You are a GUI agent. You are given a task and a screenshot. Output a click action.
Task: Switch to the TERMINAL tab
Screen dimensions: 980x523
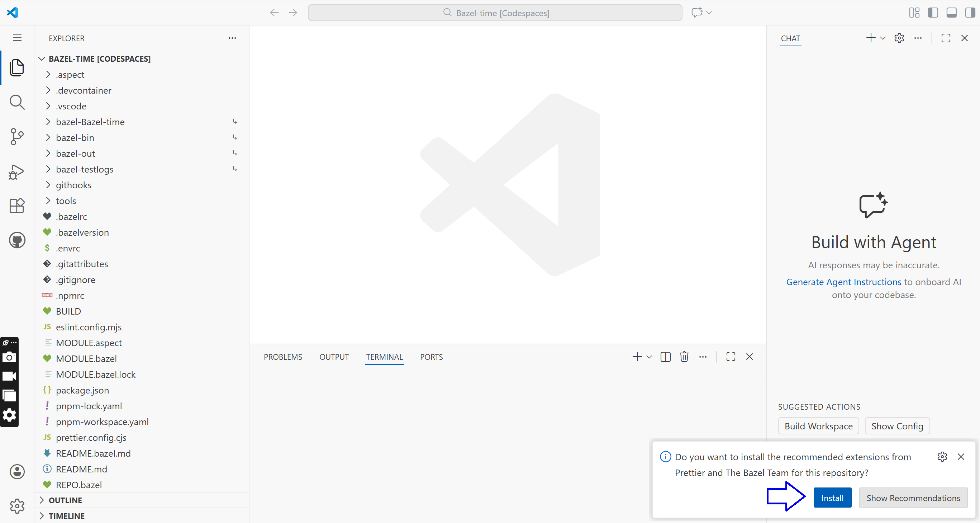tap(384, 357)
